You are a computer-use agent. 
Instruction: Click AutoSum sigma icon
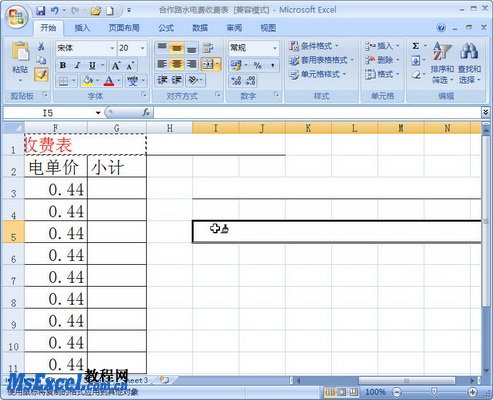point(416,46)
